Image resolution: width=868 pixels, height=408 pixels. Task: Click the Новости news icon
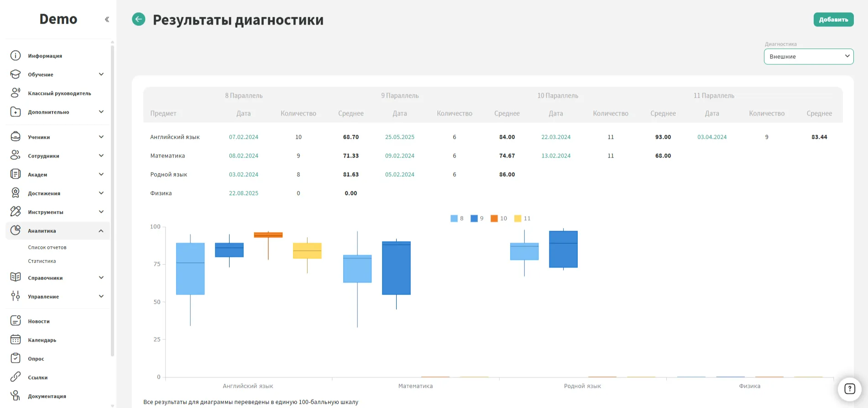pyautogui.click(x=16, y=321)
